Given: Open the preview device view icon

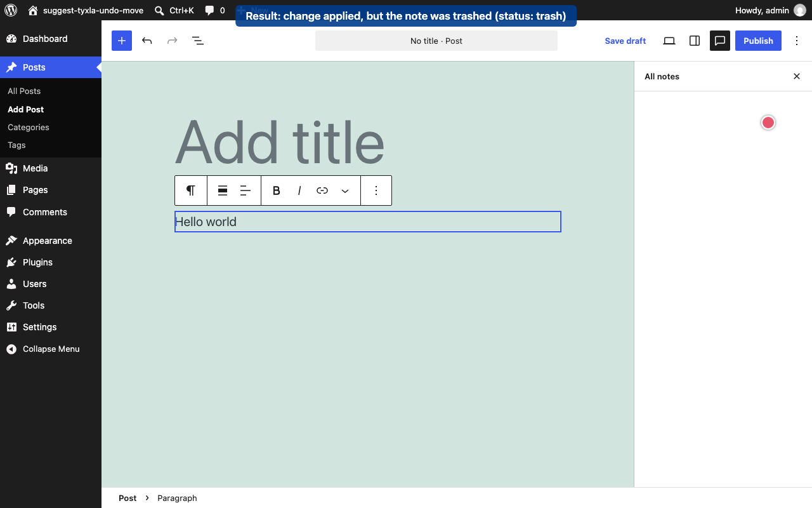Looking at the screenshot, I should (x=669, y=41).
